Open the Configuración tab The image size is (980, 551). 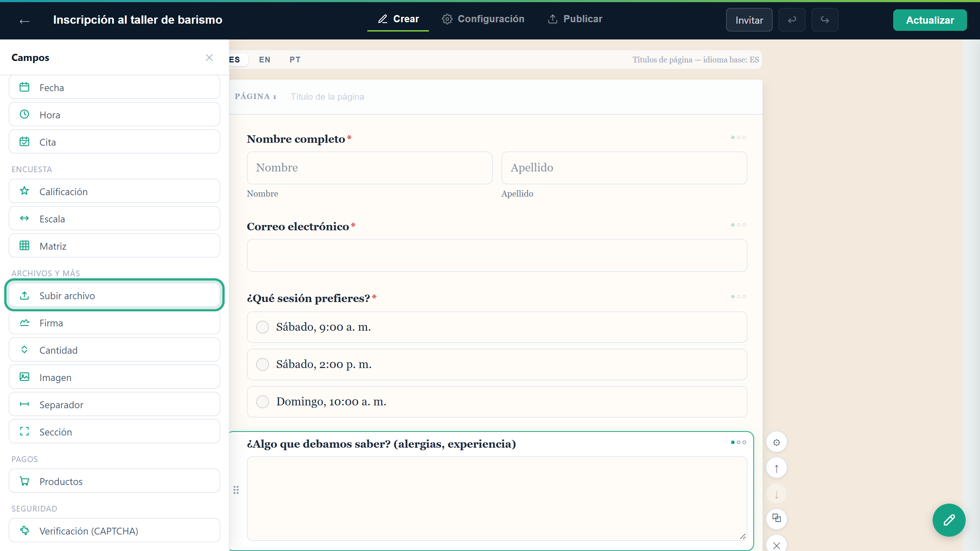[483, 19]
